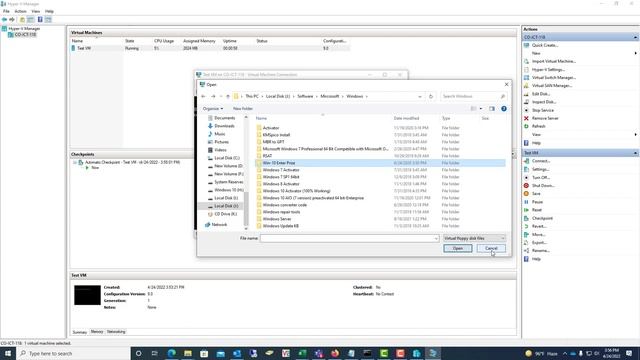Click Windows Start button on taskbar
Screen dimensions: 640x360
tap(7, 353)
